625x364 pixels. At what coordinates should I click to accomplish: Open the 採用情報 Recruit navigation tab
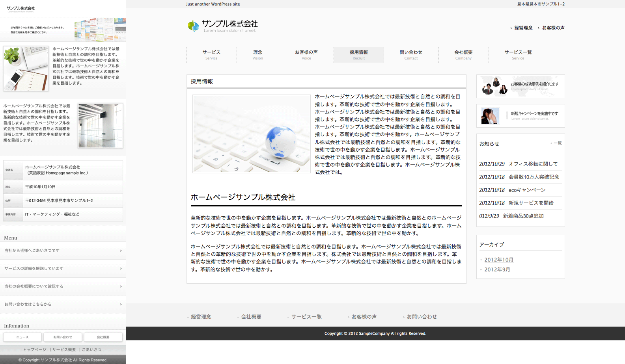[x=358, y=55]
